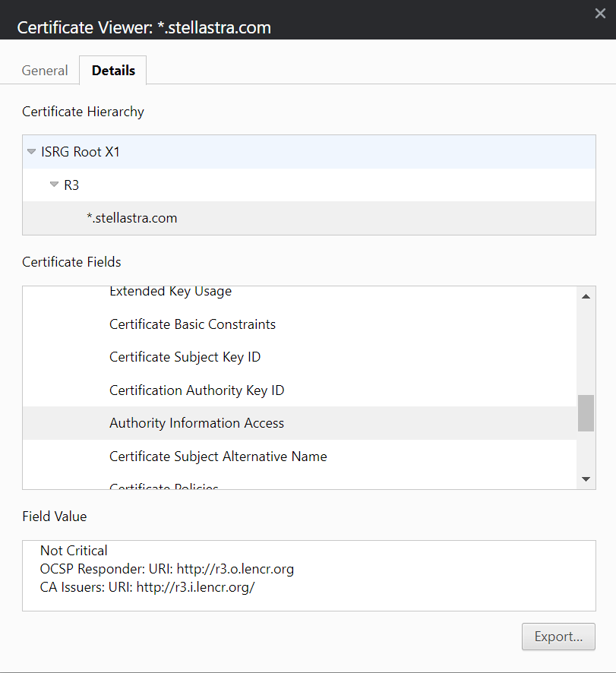
Task: Select *.stellastra.com in certificate hierarchy
Action: click(x=309, y=218)
